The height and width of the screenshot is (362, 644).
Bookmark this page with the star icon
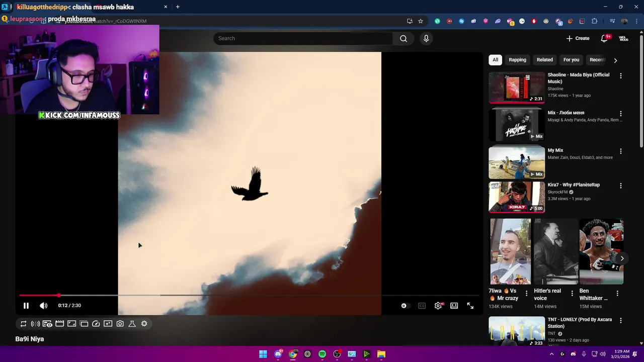[421, 21]
